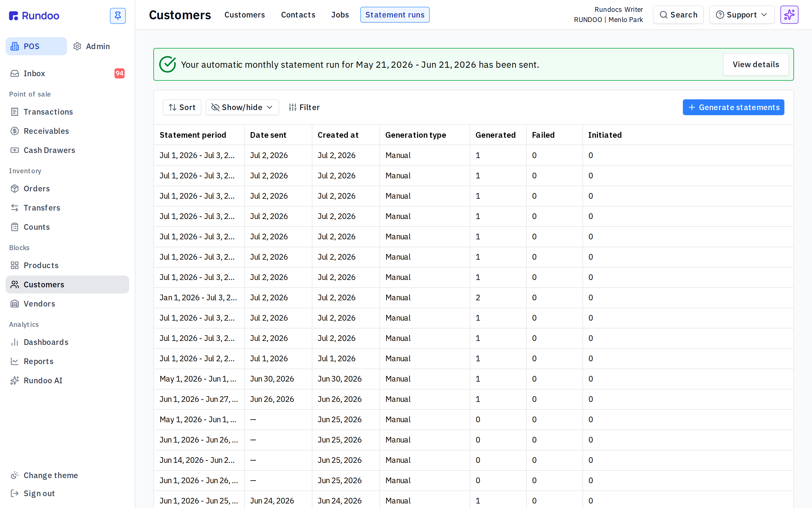
Task: Click the Sort button
Action: point(182,107)
